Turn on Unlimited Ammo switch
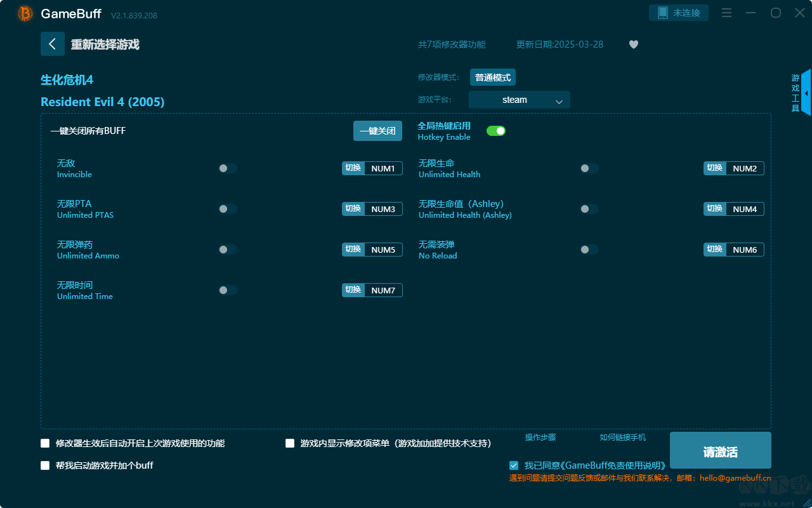812x508 pixels. coord(228,250)
